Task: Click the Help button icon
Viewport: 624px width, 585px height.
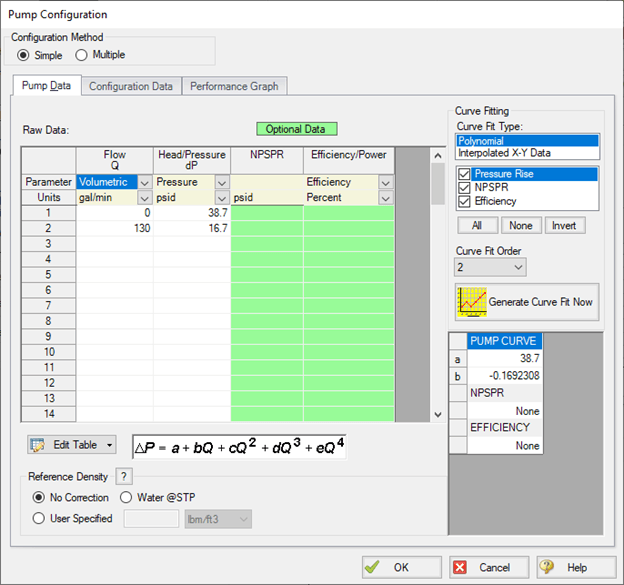Action: click(x=549, y=567)
